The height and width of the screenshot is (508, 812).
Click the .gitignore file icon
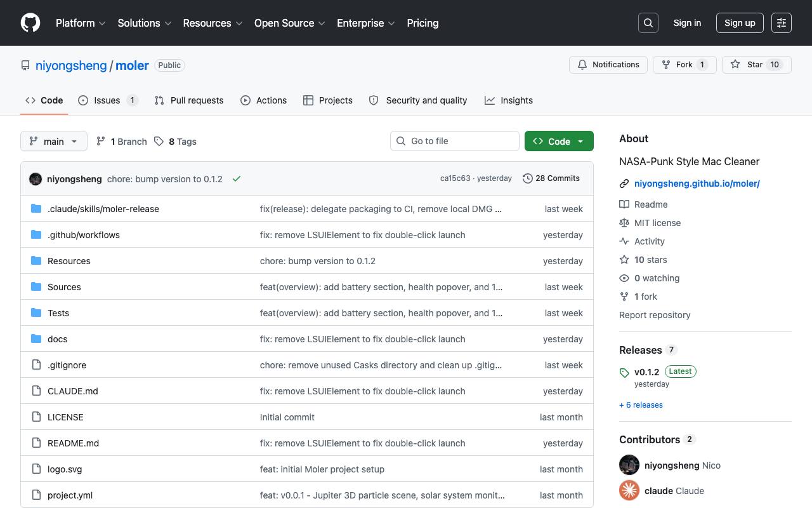pos(36,365)
